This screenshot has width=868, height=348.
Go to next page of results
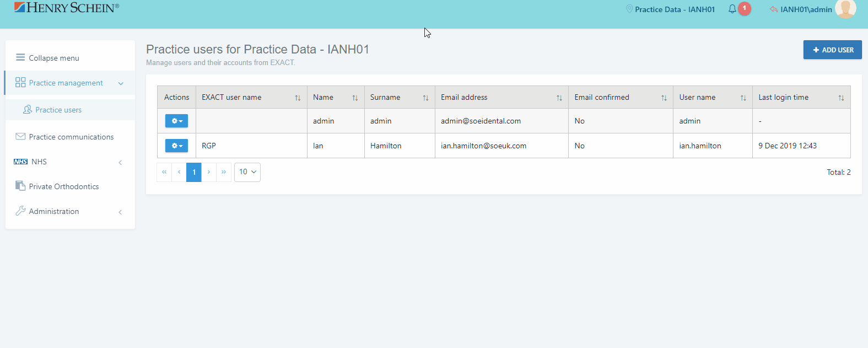[209, 172]
